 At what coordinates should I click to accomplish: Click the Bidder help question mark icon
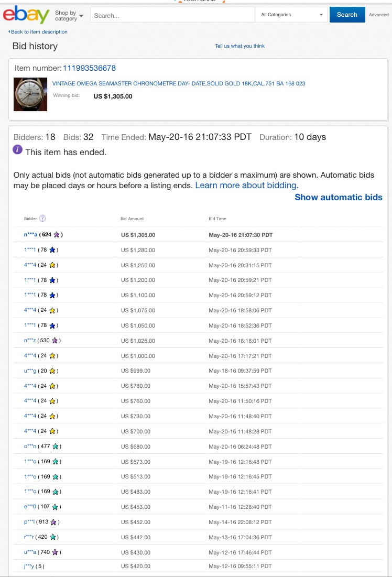pos(42,219)
